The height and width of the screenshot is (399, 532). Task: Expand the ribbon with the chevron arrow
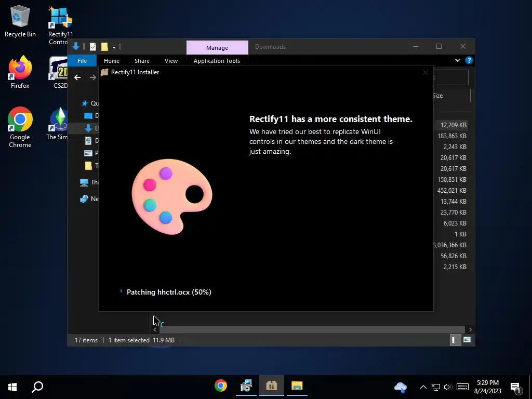[x=458, y=60]
